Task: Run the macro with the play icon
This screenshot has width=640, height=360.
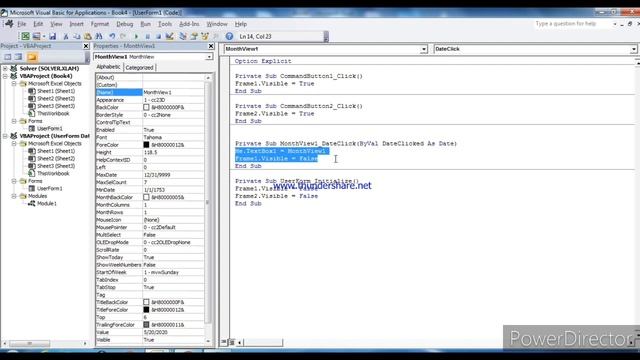Action: (x=136, y=36)
